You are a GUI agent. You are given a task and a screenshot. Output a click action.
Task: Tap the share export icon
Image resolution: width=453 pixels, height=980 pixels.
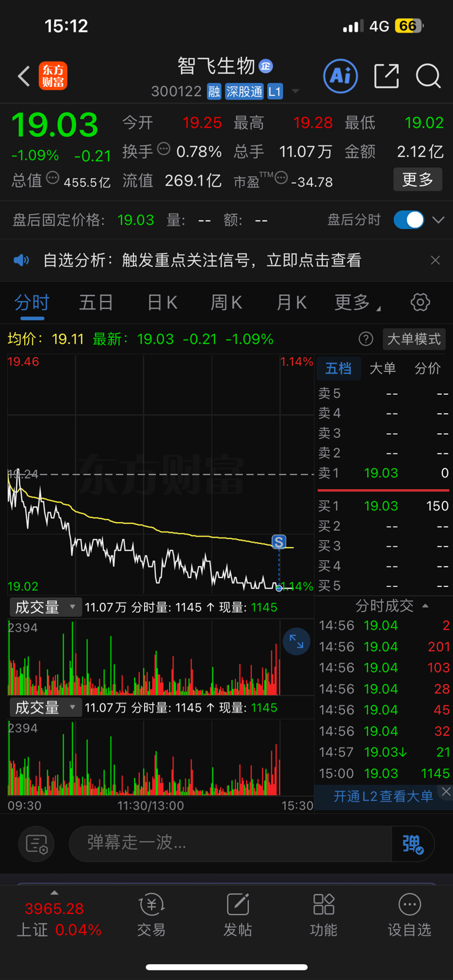(x=386, y=76)
